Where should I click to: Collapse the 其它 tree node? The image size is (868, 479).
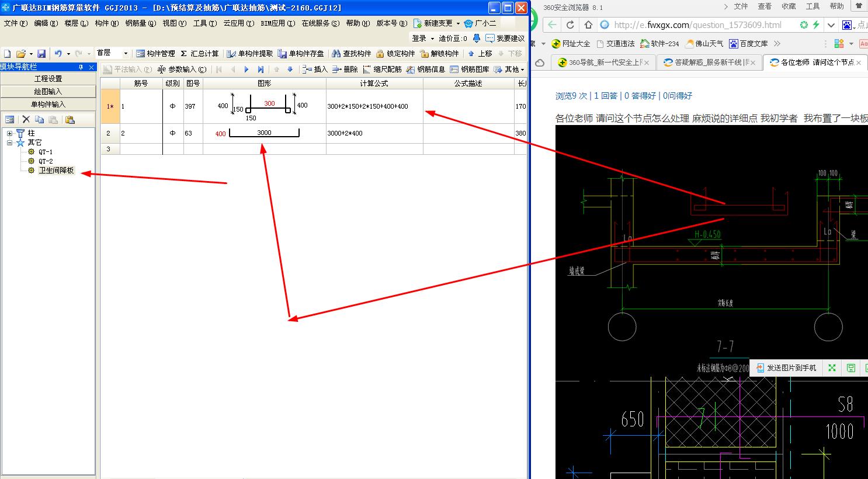point(10,143)
